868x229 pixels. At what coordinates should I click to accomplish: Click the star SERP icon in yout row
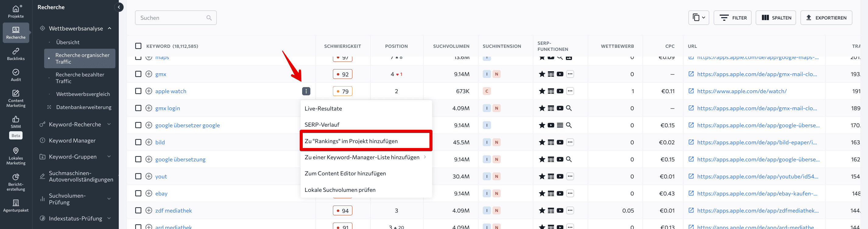[x=542, y=176]
